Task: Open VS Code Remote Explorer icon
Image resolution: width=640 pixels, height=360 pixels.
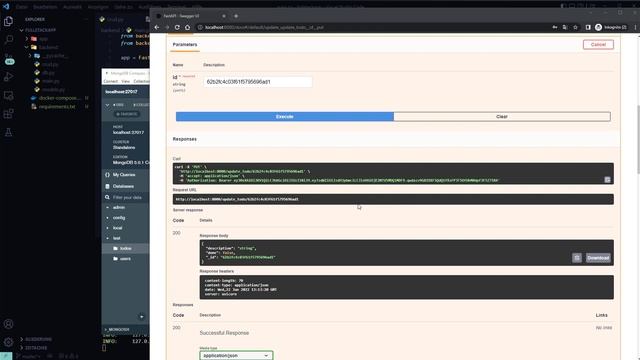Action: [x=8, y=96]
